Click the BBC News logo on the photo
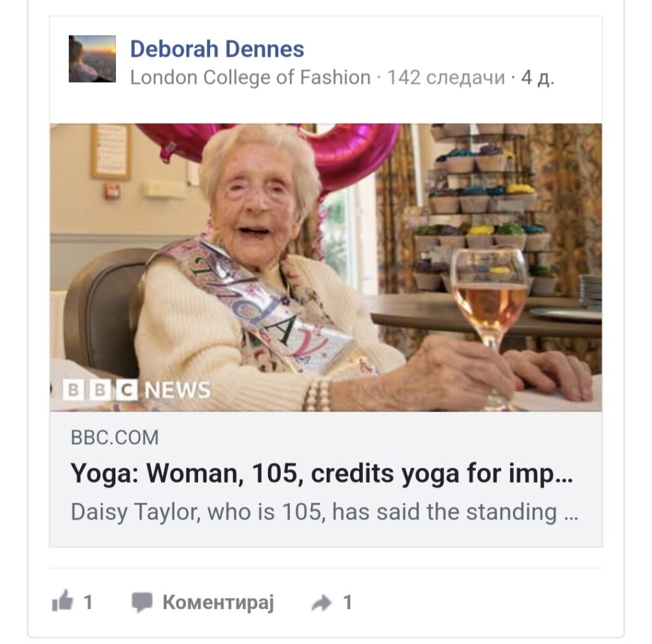 [137, 391]
